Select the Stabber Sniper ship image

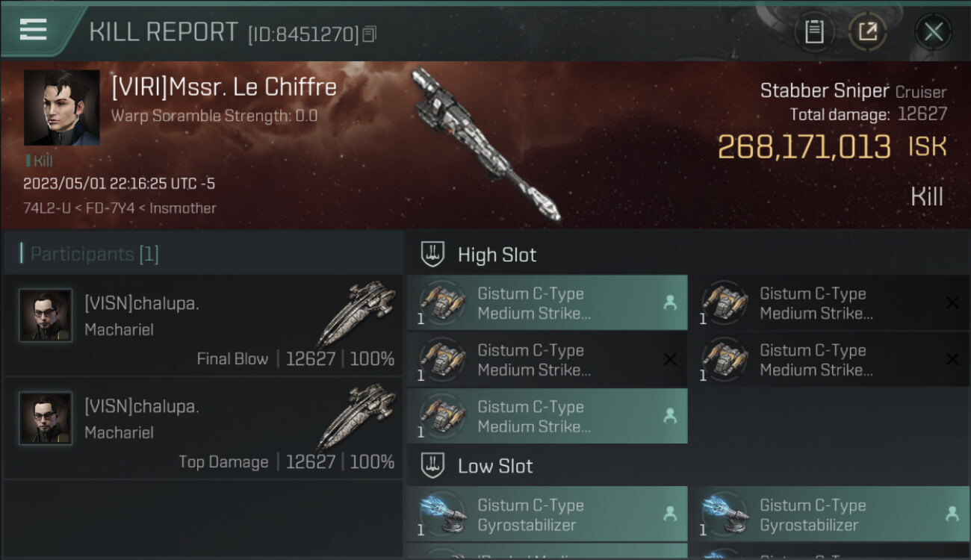(x=485, y=144)
